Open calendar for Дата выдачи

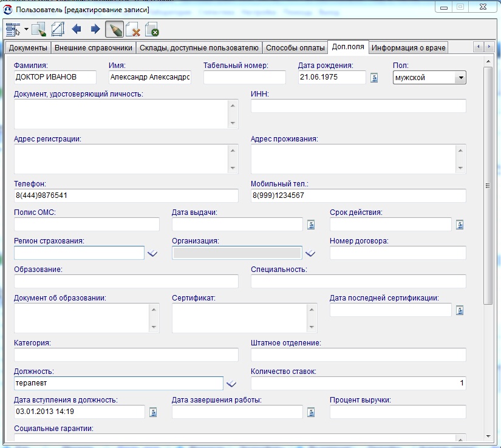tap(311, 225)
